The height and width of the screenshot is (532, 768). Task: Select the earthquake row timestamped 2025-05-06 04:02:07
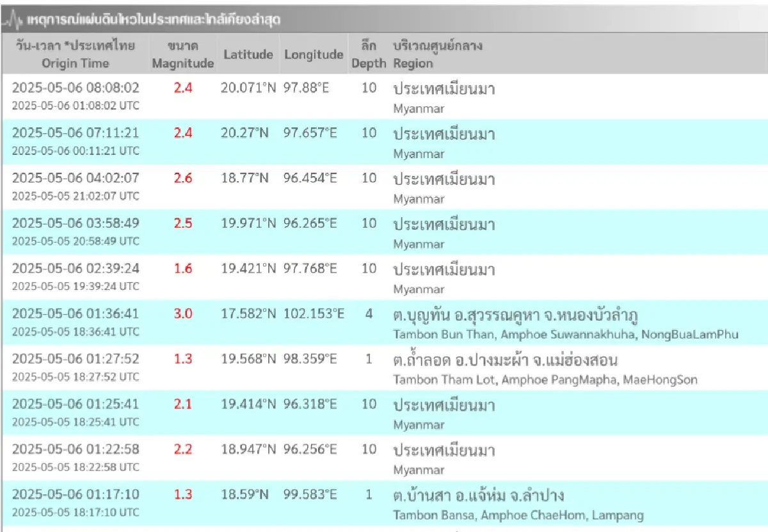click(x=384, y=187)
